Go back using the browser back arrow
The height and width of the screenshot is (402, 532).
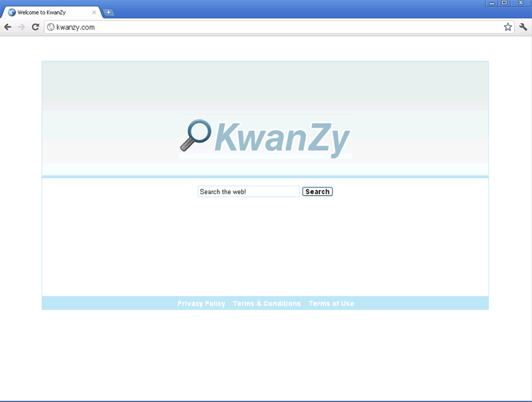(x=8, y=27)
